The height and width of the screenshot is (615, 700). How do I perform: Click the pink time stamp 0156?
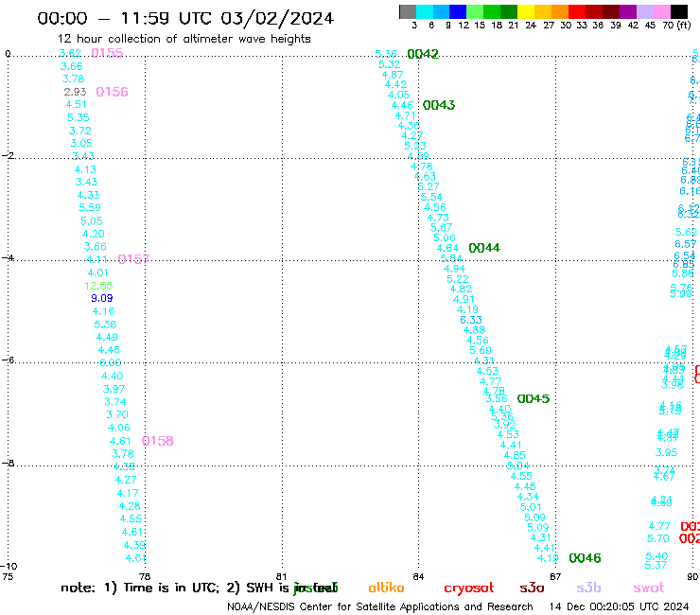click(x=112, y=92)
